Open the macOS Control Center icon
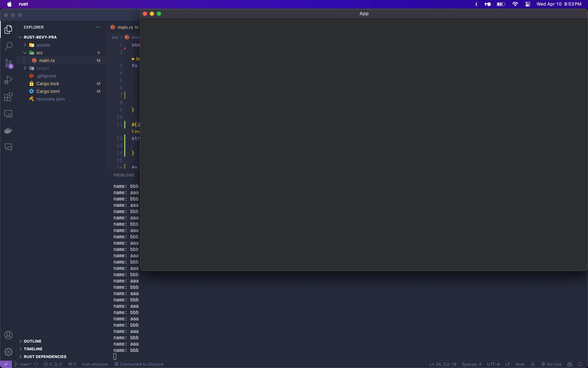The width and height of the screenshot is (588, 368). [527, 4]
